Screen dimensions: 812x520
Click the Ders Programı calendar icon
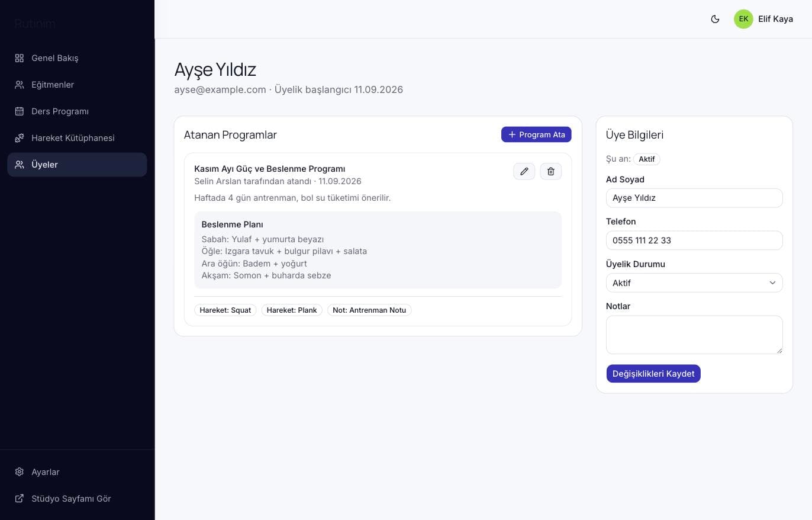tap(20, 111)
